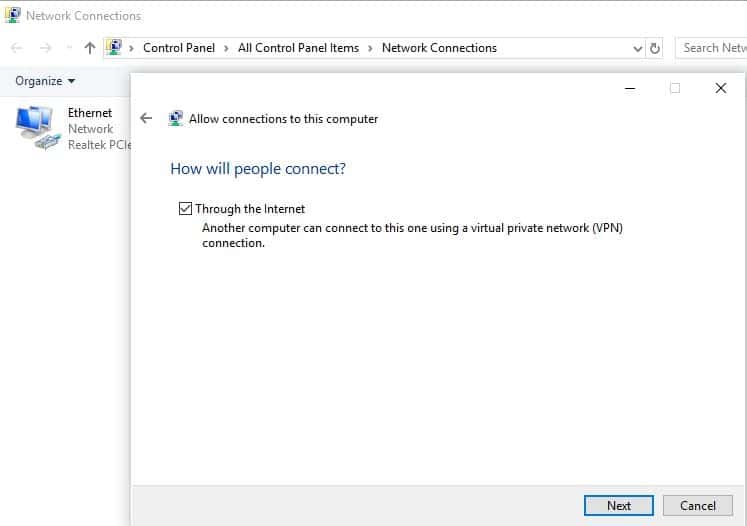
Task: Click the Next button
Action: (619, 505)
